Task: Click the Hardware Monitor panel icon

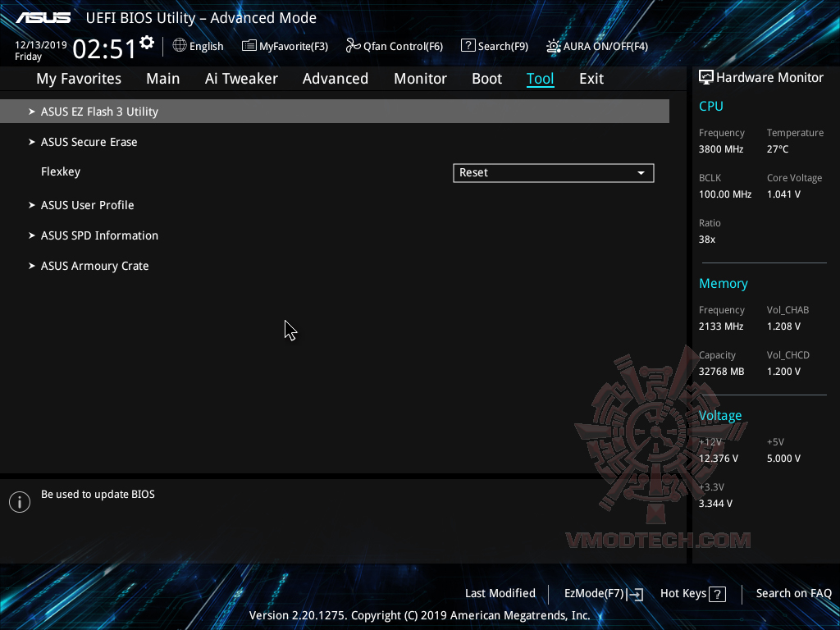Action: tap(706, 76)
